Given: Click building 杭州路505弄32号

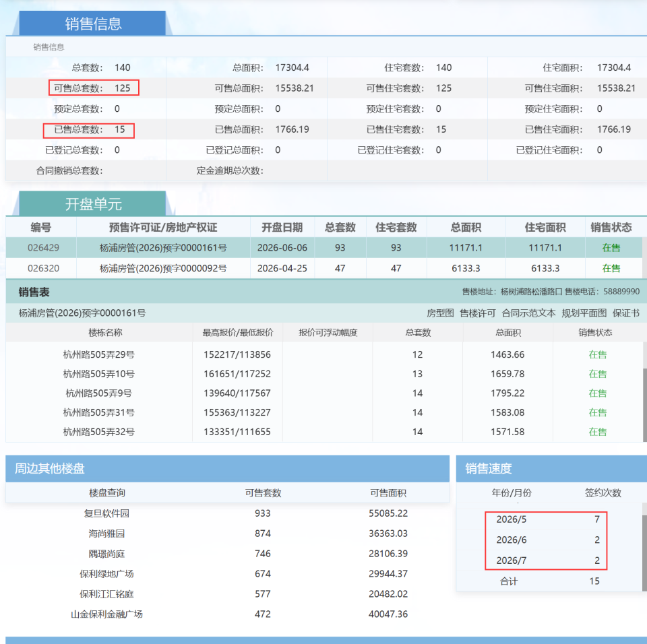Looking at the screenshot, I should [x=98, y=432].
